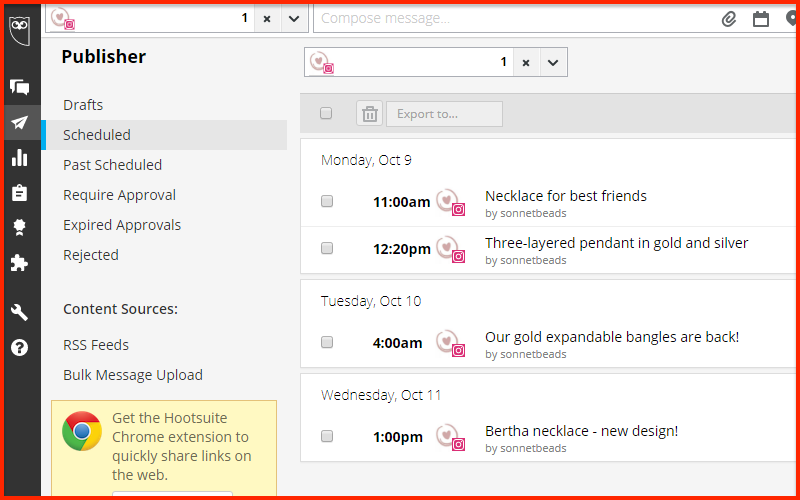Click the Chrome logo in the extension banner

coord(82,431)
